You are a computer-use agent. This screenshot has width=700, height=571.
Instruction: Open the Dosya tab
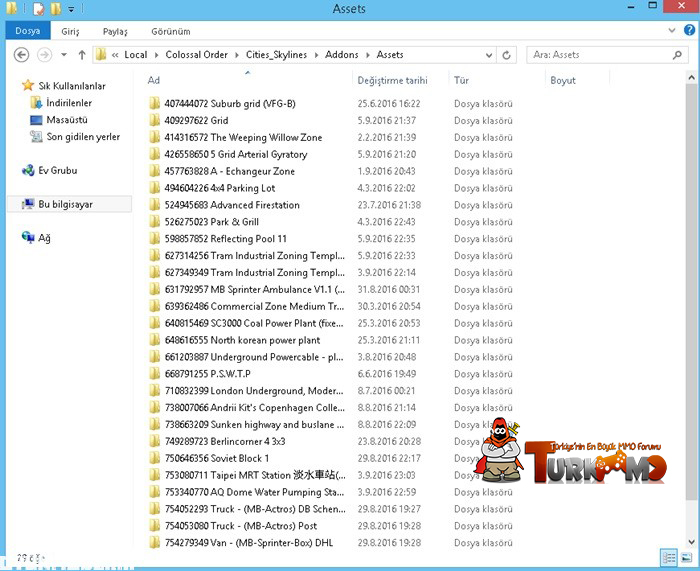point(27,31)
